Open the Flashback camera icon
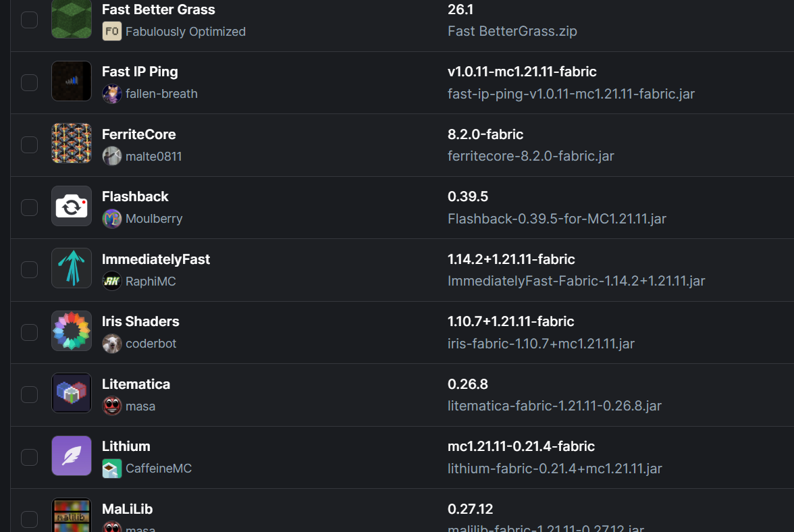 pos(72,207)
